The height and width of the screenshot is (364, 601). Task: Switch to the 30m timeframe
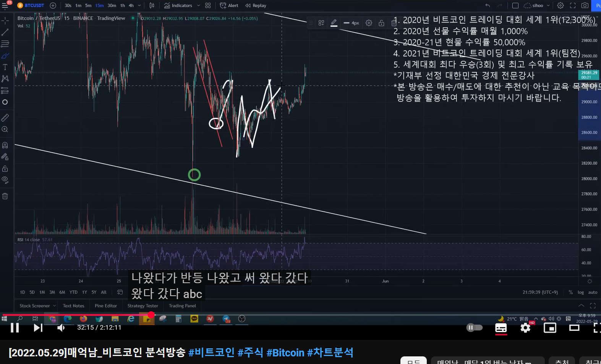tap(112, 5)
